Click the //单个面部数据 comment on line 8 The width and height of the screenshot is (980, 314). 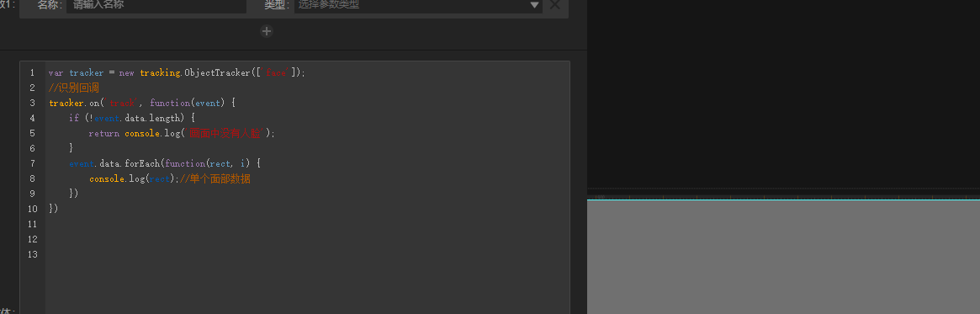tap(220, 178)
